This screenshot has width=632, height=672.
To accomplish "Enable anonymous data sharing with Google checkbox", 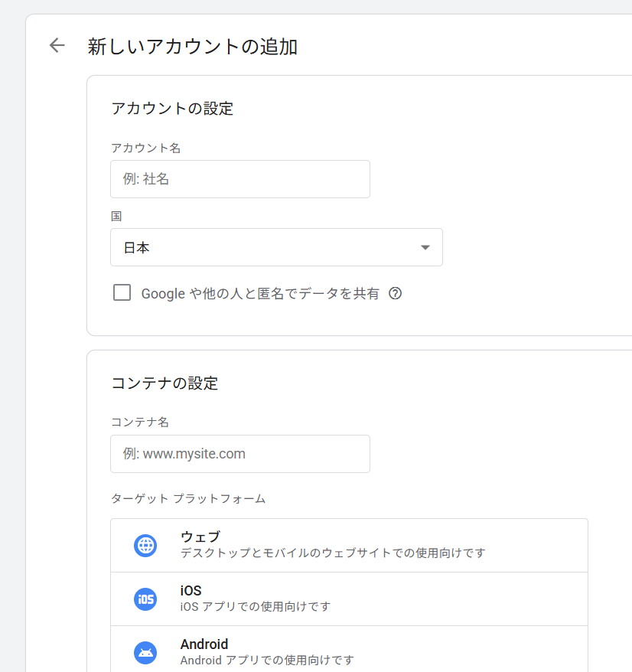I will [x=122, y=292].
